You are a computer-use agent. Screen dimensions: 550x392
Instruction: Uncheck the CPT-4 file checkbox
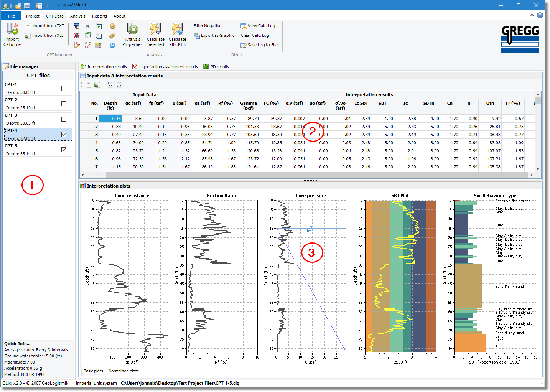click(64, 135)
